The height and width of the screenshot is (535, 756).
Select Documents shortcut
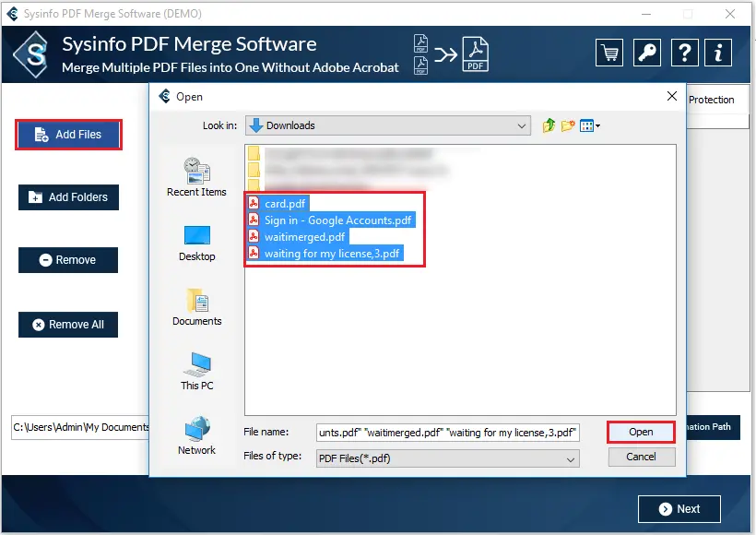[196, 307]
